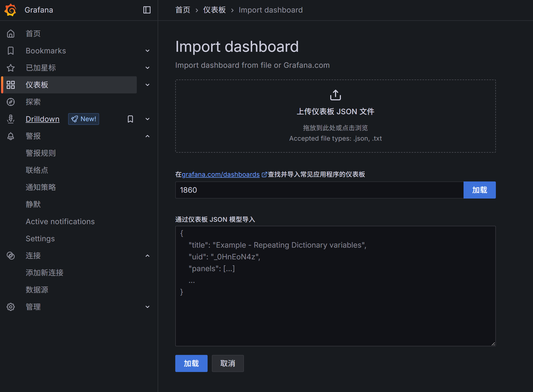
Task: Click the administration gear icon
Action: coord(11,307)
